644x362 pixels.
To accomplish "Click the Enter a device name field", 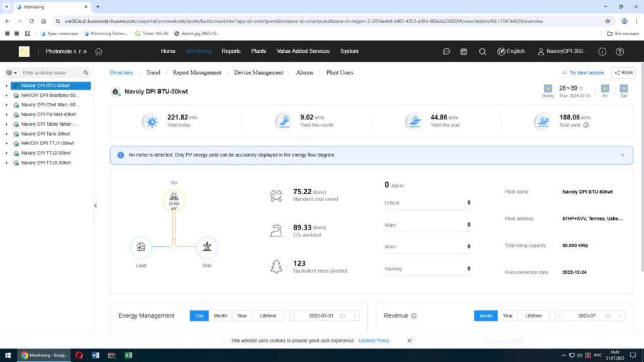I will pyautogui.click(x=50, y=73).
